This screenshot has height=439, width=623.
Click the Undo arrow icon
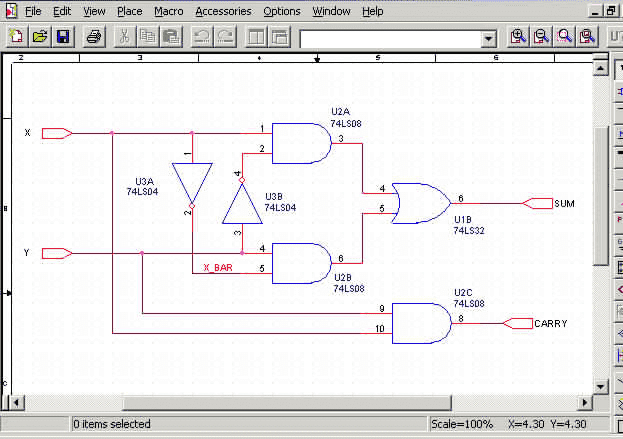[201, 37]
